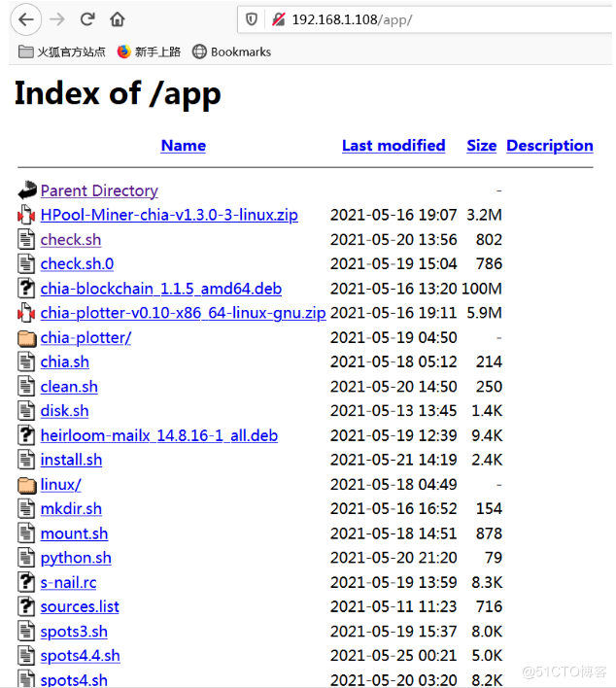
Task: Open the 新手上路 bookmark
Action: tap(149, 52)
